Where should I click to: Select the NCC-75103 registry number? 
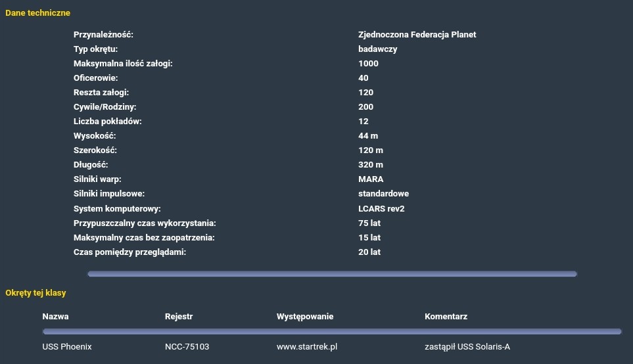coord(187,346)
